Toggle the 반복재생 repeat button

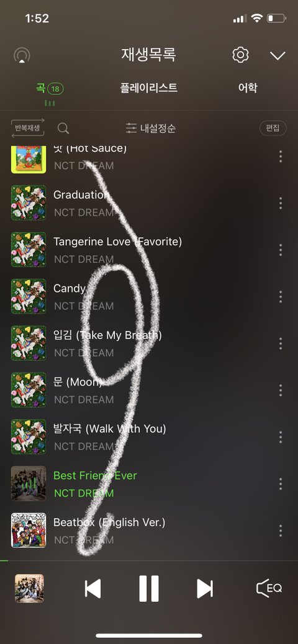27,128
